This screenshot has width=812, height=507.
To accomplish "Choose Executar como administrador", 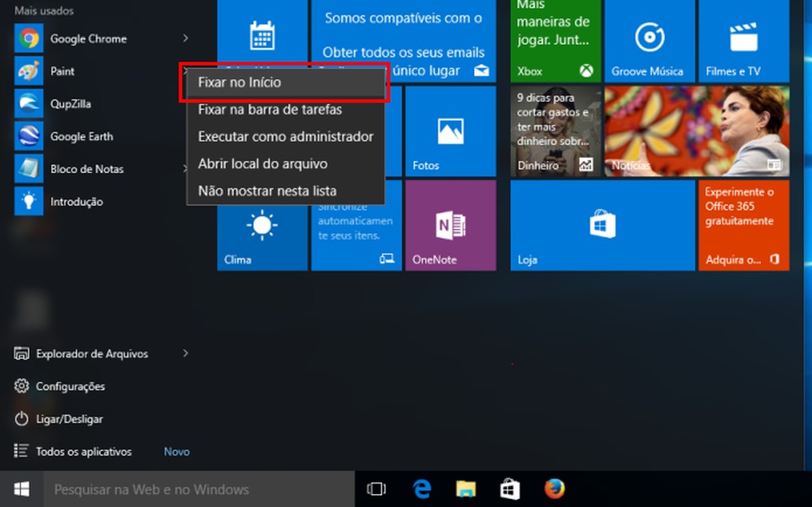I will (x=285, y=136).
